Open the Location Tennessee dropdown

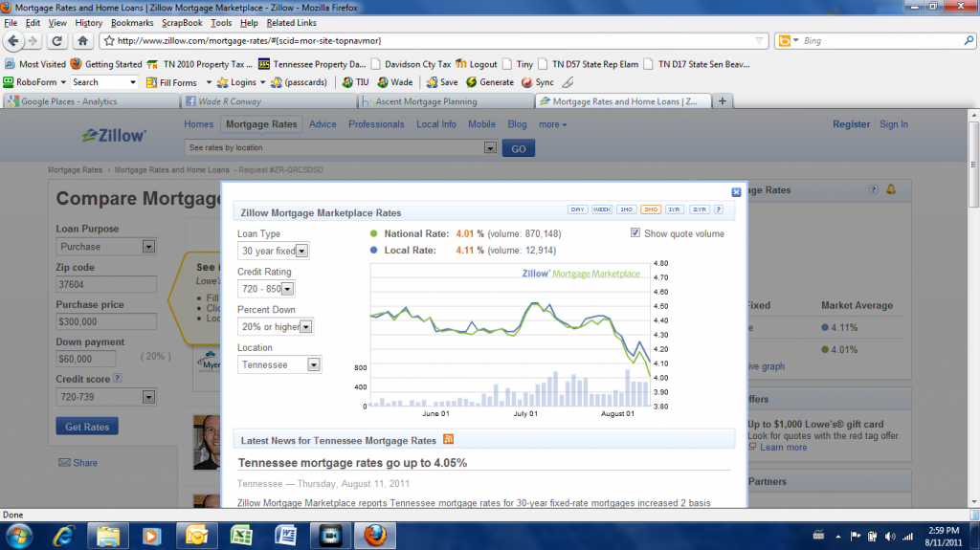[278, 364]
